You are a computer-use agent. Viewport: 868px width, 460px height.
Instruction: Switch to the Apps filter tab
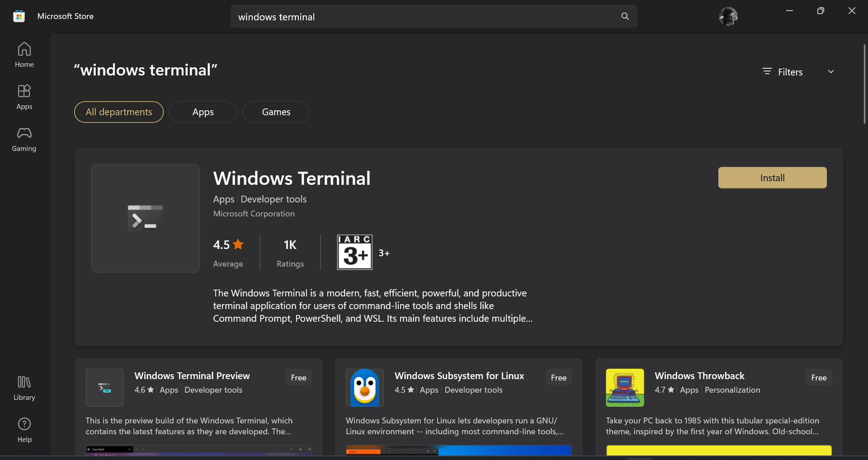pyautogui.click(x=203, y=112)
